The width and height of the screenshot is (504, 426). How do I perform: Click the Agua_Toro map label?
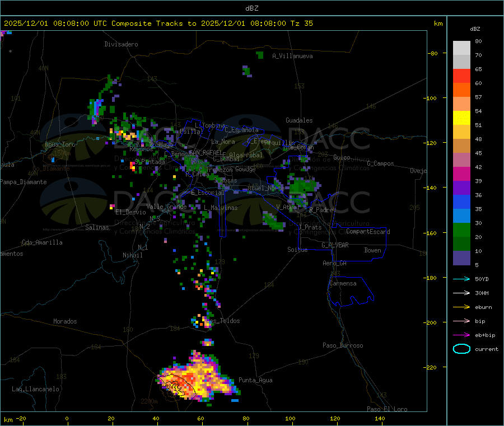click(x=60, y=144)
